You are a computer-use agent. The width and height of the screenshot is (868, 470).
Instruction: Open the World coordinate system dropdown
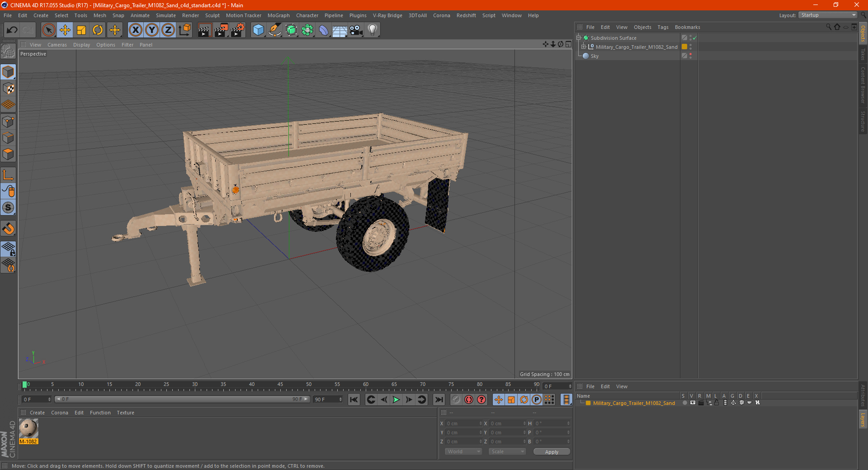click(x=463, y=451)
